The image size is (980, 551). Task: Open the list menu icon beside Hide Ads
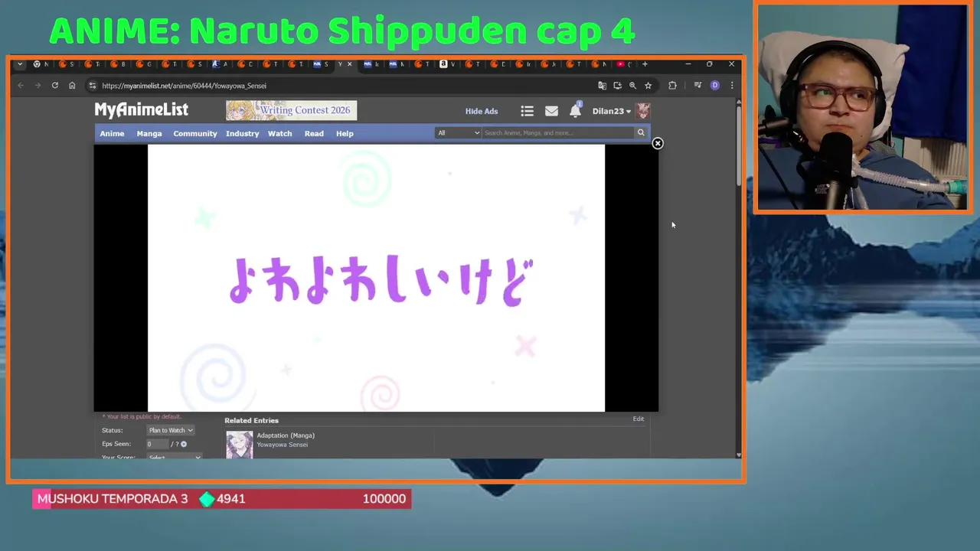point(527,111)
